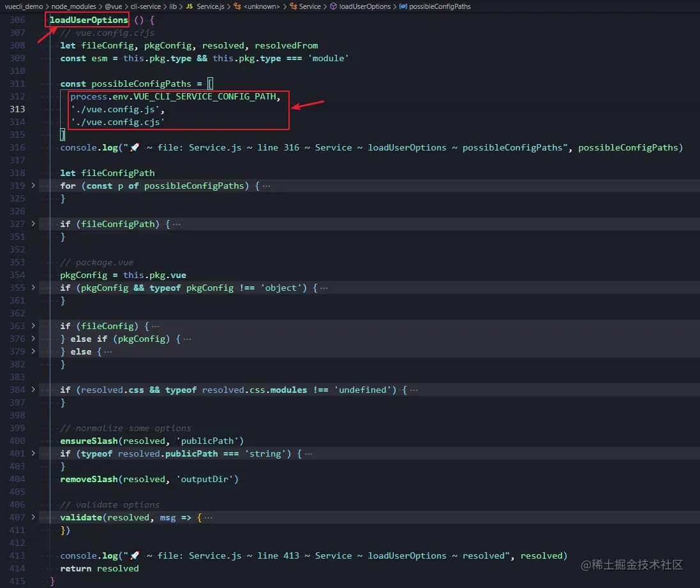Click the // vue.config.c?js comment
700x588 pixels.
pos(108,33)
